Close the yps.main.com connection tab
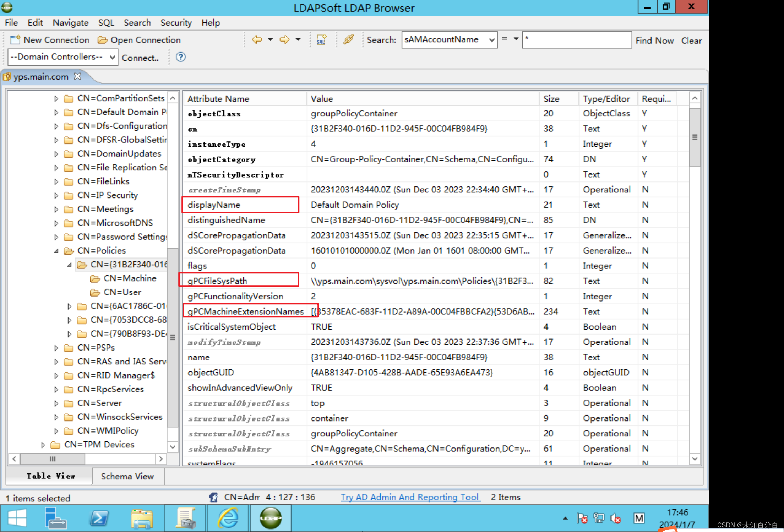784x532 pixels. point(78,76)
